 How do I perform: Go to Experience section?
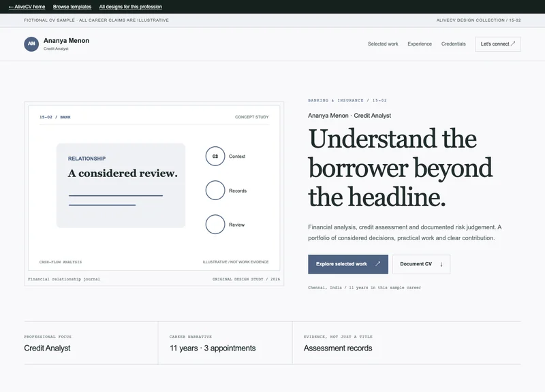coord(420,44)
